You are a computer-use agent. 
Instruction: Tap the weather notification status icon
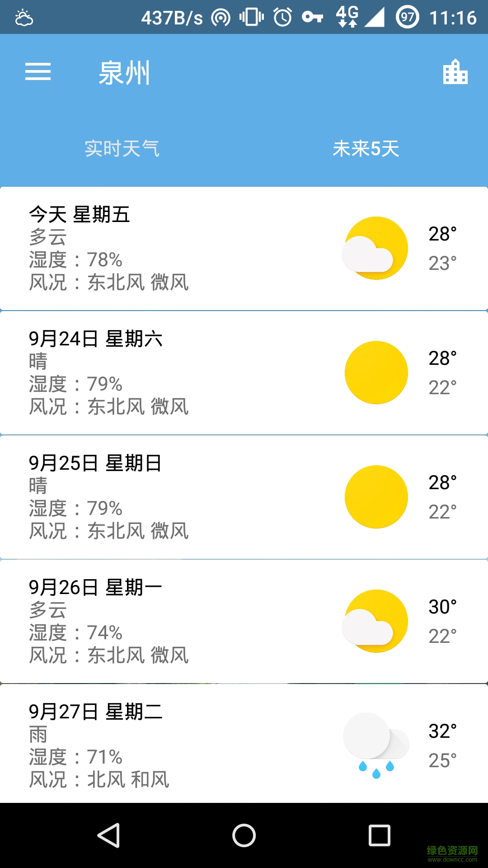(x=24, y=18)
